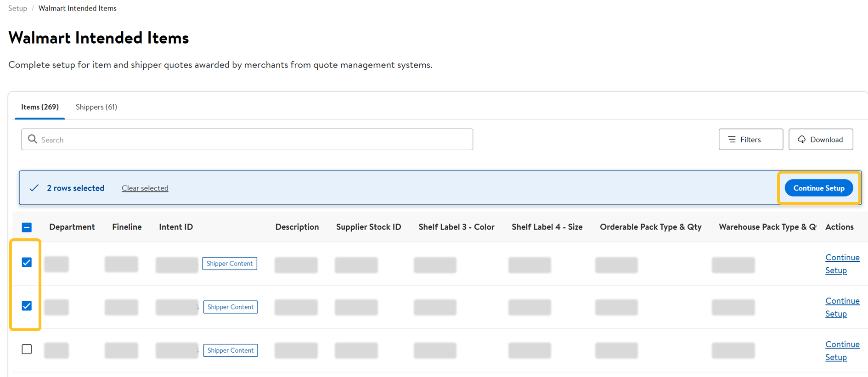
Task: Click Continue Setup link in second row
Action: click(x=842, y=307)
